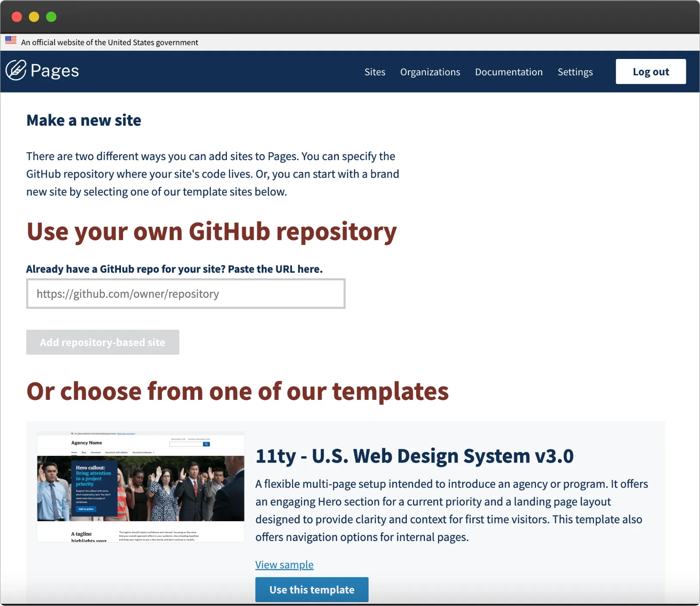Open the Sites navigation item
This screenshot has width=700, height=606.
[375, 72]
